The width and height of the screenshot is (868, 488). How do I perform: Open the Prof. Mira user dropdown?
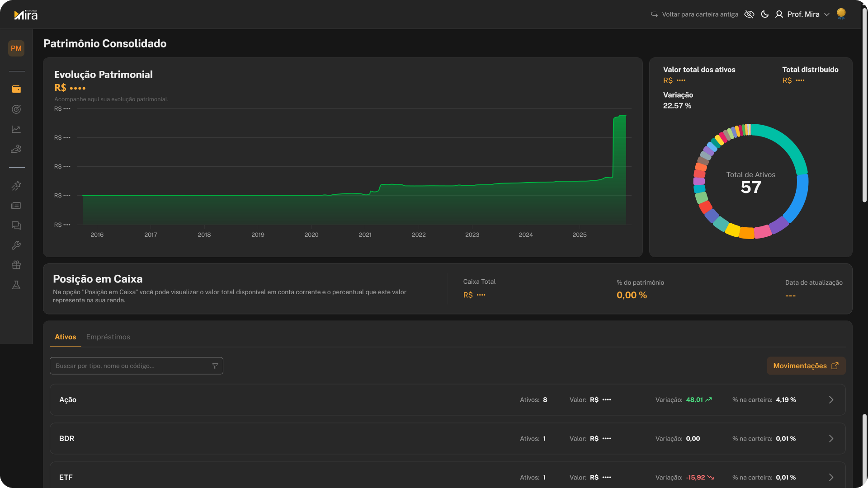tap(802, 14)
